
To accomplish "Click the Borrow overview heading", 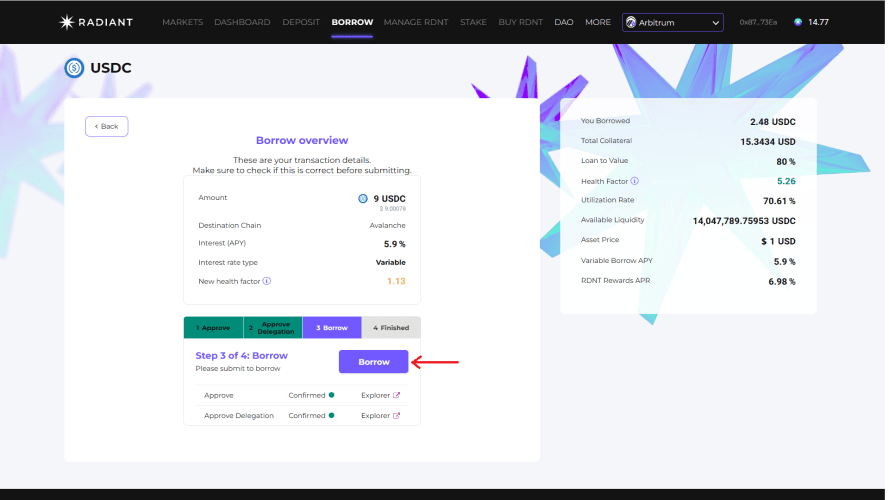I will [x=302, y=141].
